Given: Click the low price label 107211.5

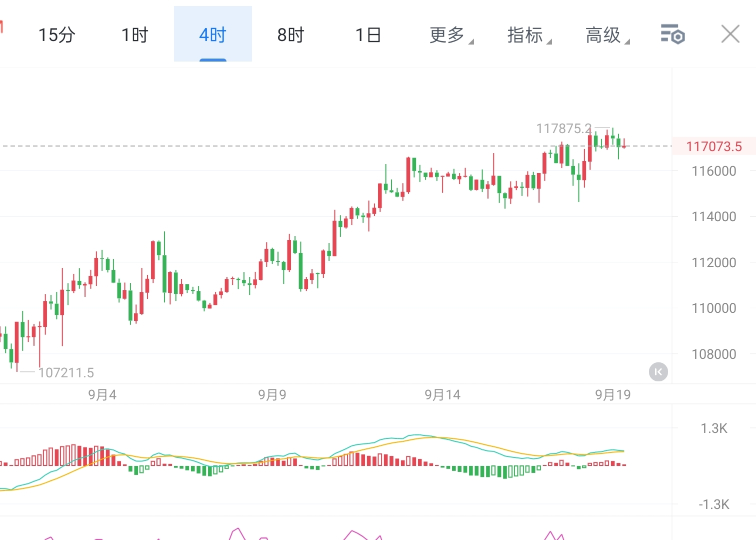Looking at the screenshot, I should pyautogui.click(x=66, y=372).
